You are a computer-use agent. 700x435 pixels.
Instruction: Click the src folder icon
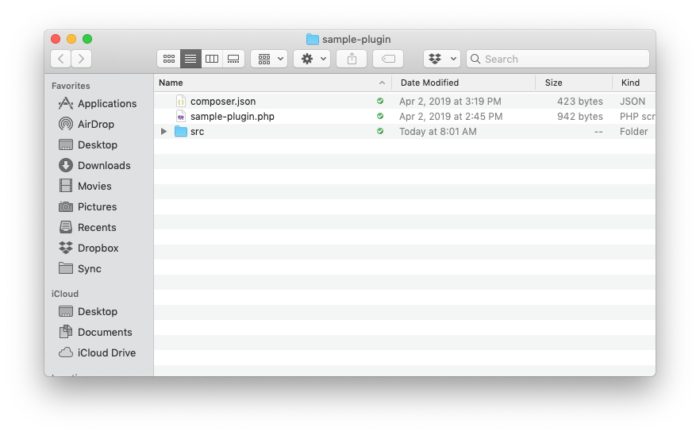point(181,131)
